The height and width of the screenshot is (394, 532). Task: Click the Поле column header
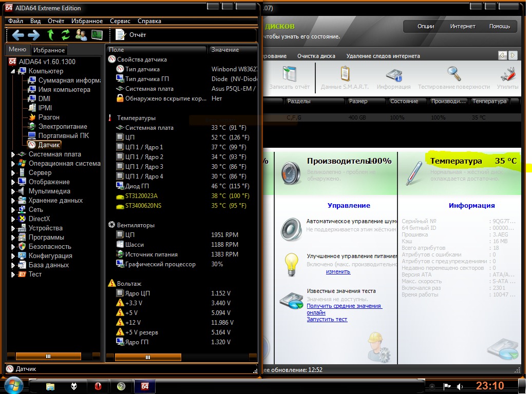157,49
